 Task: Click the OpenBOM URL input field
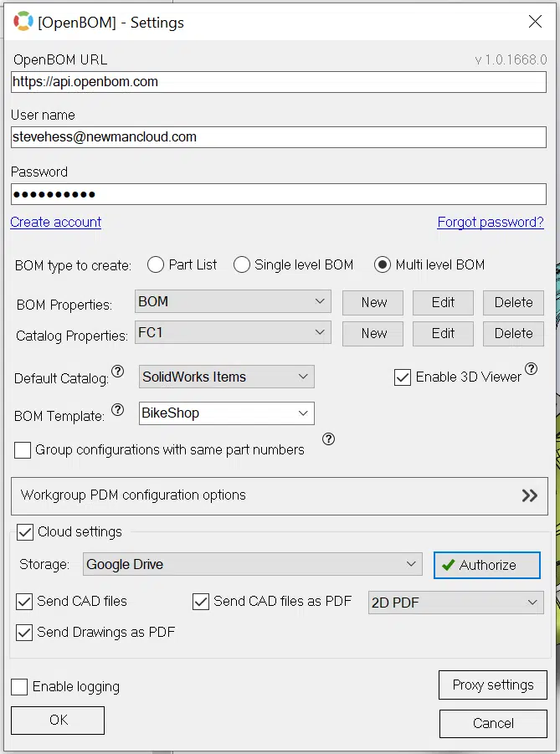[x=279, y=82]
